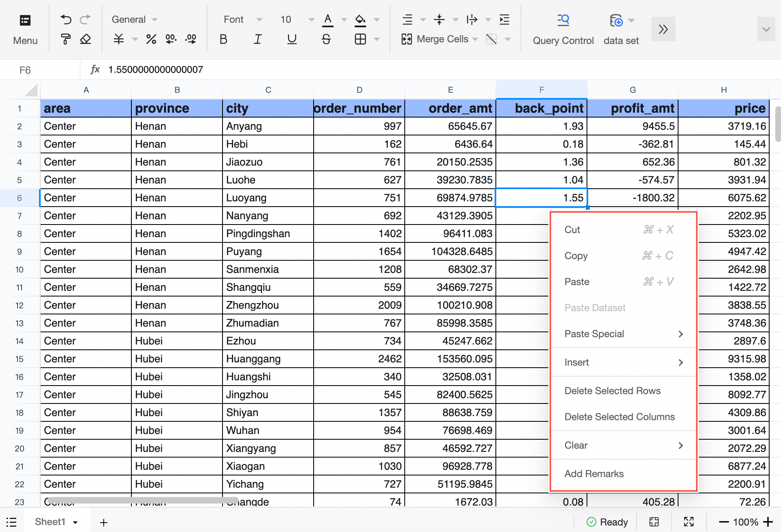Apply the percent format
The height and width of the screenshot is (532, 781).
(x=151, y=39)
